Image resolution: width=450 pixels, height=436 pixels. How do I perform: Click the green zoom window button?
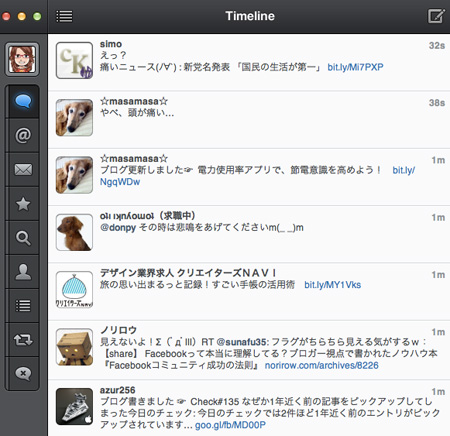coord(37,16)
